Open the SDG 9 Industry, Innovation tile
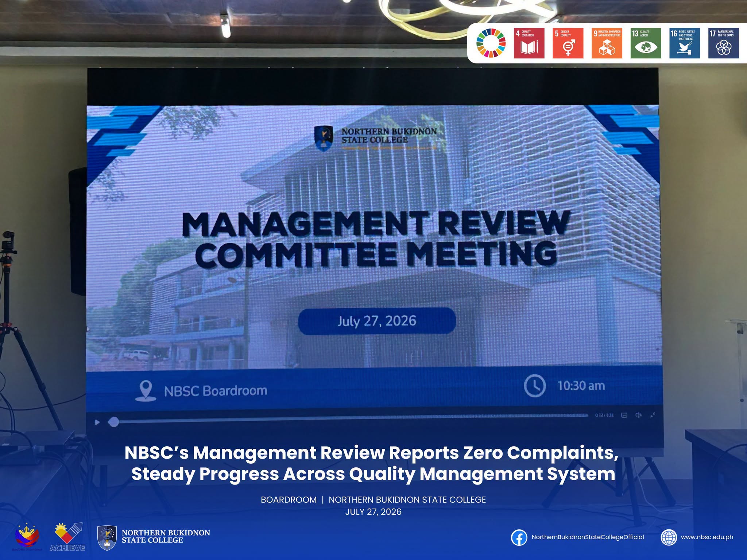The image size is (747, 560). coord(607,43)
